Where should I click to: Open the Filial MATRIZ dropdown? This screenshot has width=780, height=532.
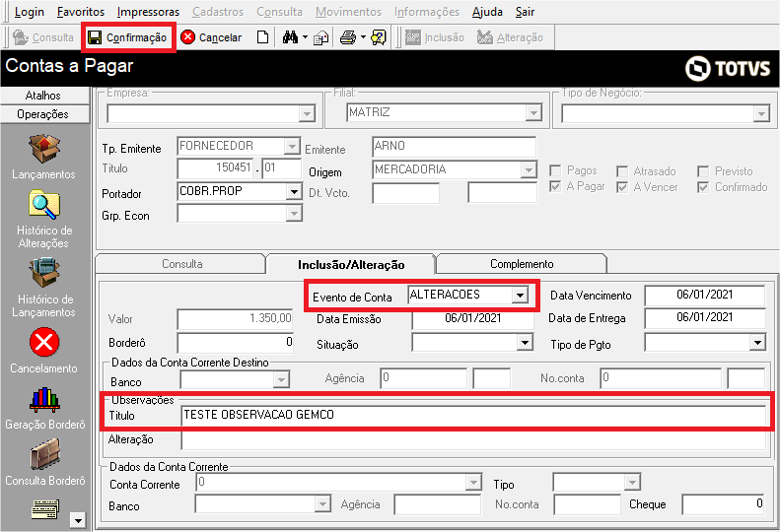pyautogui.click(x=533, y=113)
